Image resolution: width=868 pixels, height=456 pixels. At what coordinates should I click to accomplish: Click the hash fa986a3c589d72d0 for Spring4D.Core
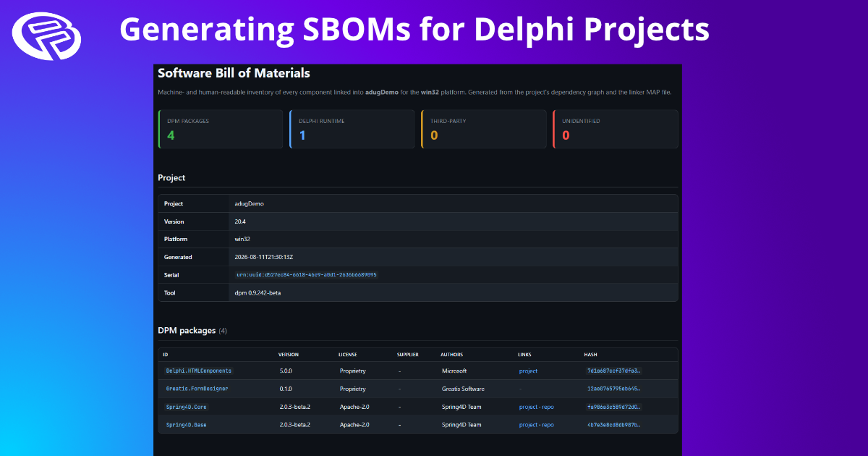613,407
